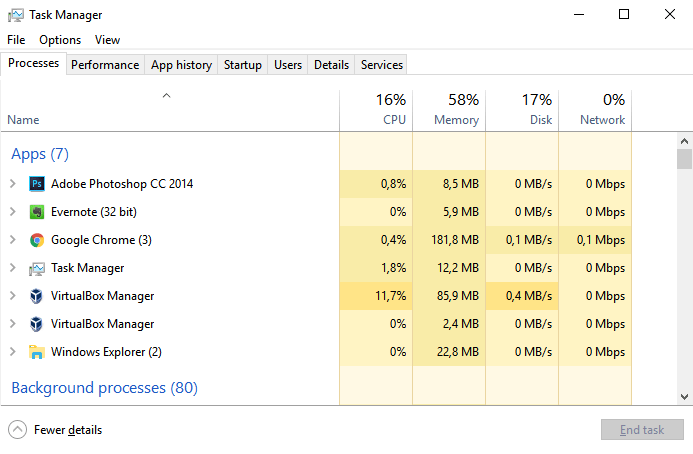Viewport: 693px width, 454px height.
Task: Click the End task button
Action: click(x=642, y=430)
